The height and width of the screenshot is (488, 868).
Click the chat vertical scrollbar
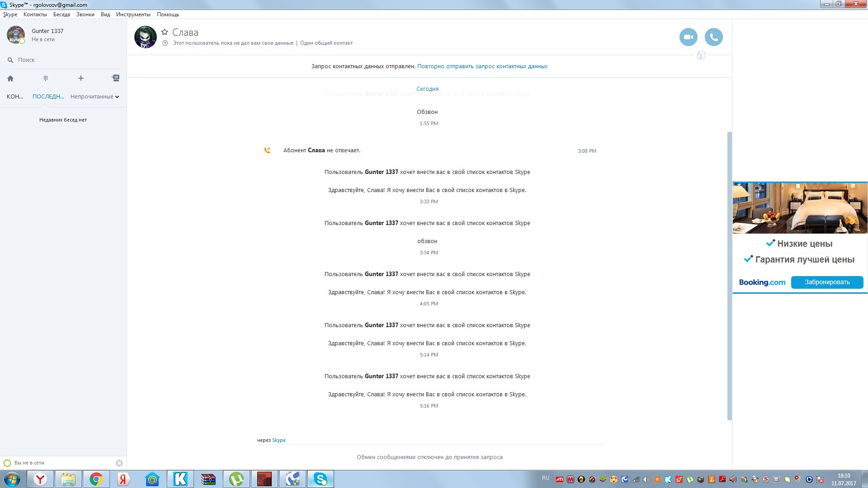click(x=729, y=276)
